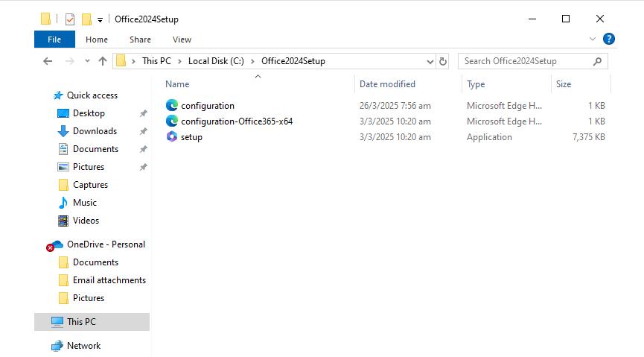
Task: Select OneDrive - Personal in navigation pane
Action: [x=106, y=244]
